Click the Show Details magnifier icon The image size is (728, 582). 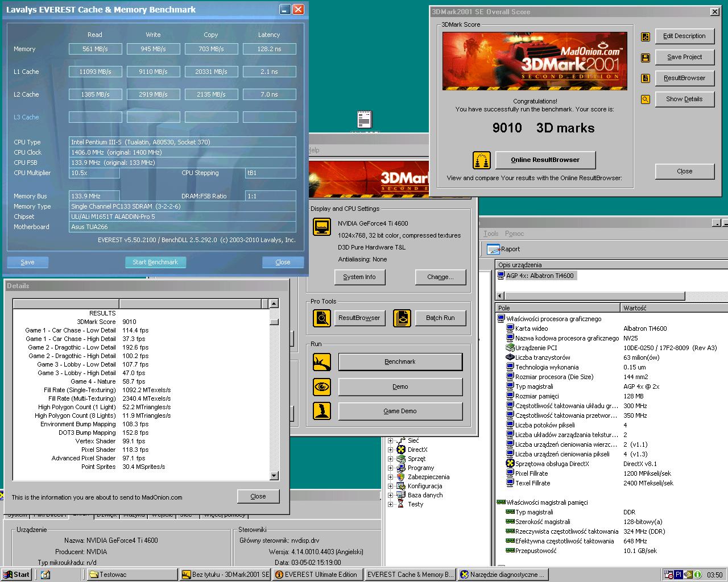(646, 99)
